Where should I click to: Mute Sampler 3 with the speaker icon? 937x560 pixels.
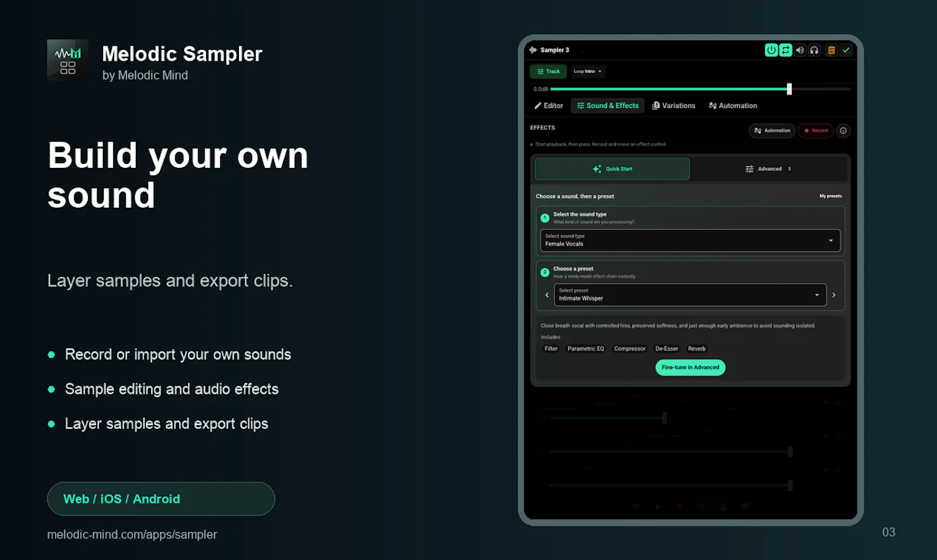pyautogui.click(x=800, y=50)
